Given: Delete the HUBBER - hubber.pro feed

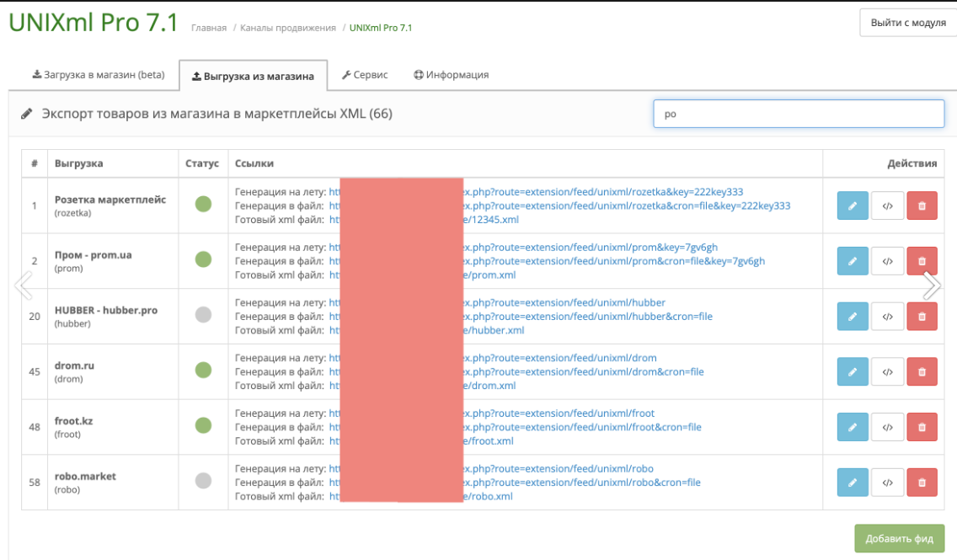Looking at the screenshot, I should pos(922,317).
